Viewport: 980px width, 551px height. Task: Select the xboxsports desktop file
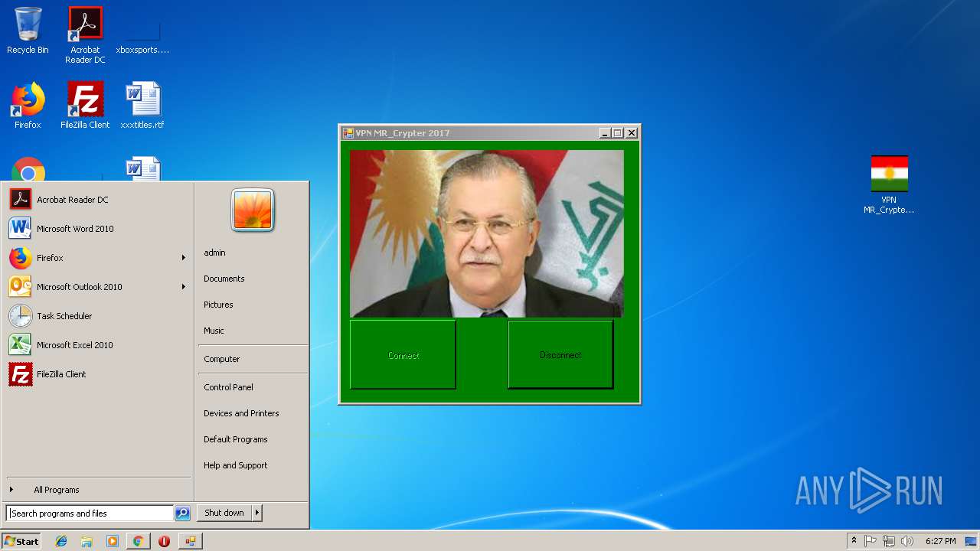(x=142, y=35)
